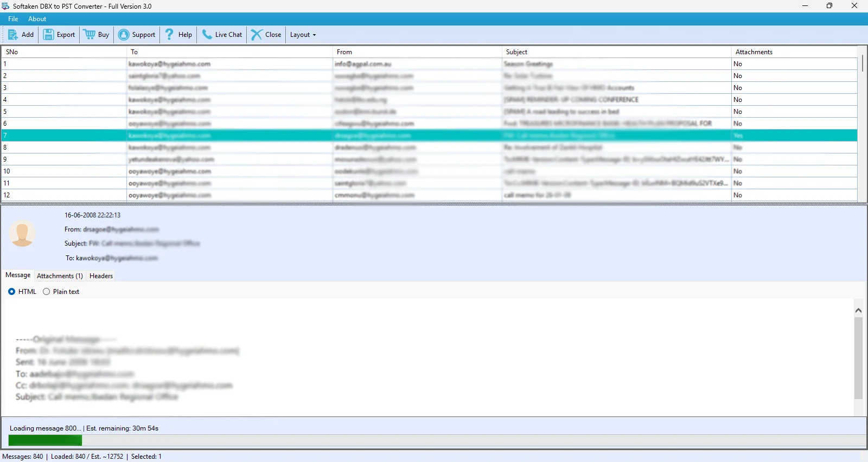Click the Help button label
The width and height of the screenshot is (868, 462).
(186, 35)
